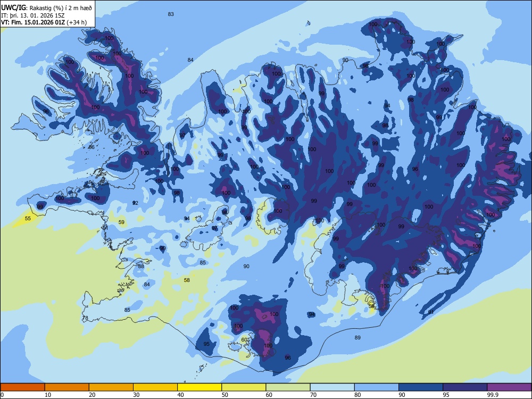Click the humidity value '89' over the sea
532x399 pixels.
[x=358, y=338]
